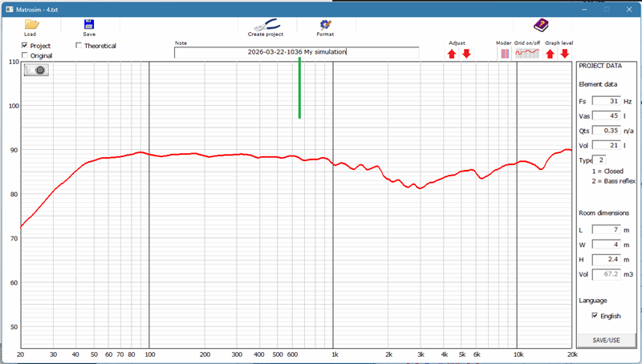
Task: Click the Vas volume input field
Action: pyautogui.click(x=606, y=116)
